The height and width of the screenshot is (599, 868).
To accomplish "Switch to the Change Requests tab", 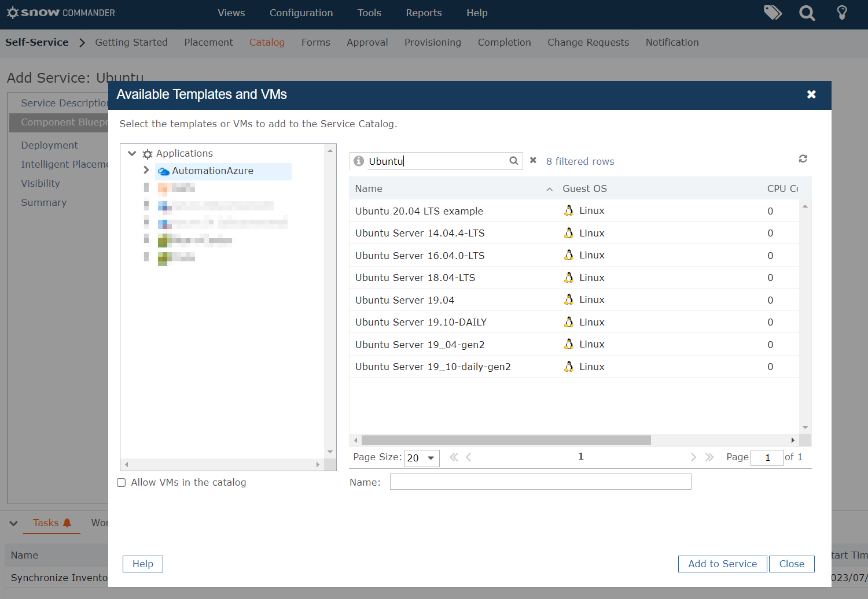I will 589,42.
